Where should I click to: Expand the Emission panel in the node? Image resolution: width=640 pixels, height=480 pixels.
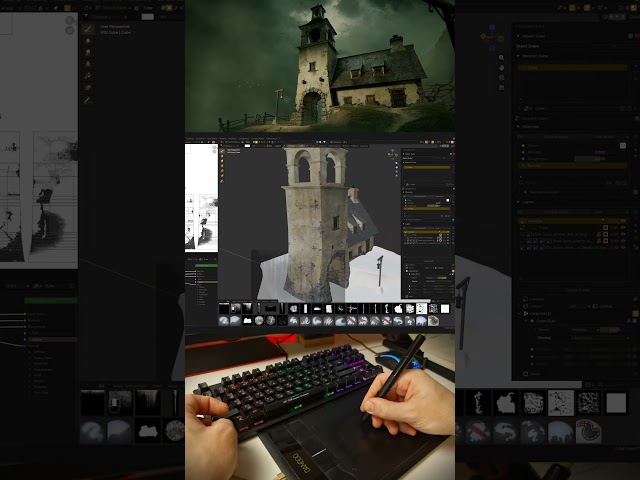(x=30, y=387)
